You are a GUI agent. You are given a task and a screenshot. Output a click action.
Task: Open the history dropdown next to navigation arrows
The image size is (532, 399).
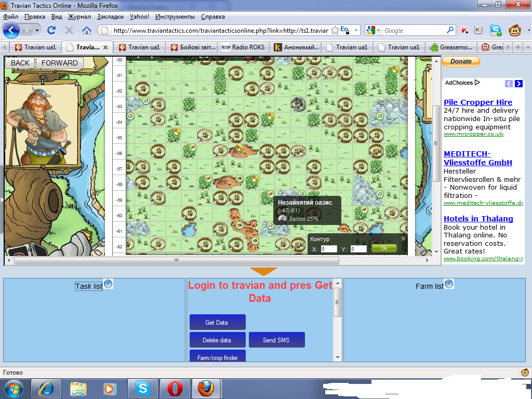[x=37, y=31]
